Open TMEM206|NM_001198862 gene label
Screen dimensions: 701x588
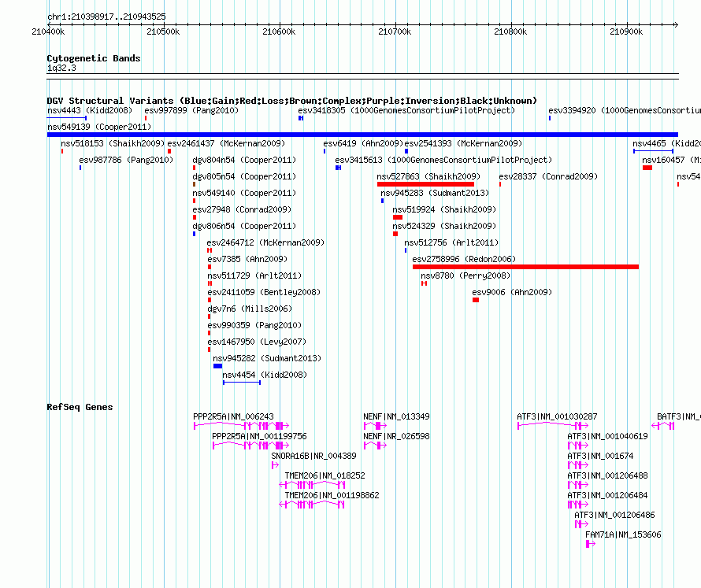click(332, 495)
